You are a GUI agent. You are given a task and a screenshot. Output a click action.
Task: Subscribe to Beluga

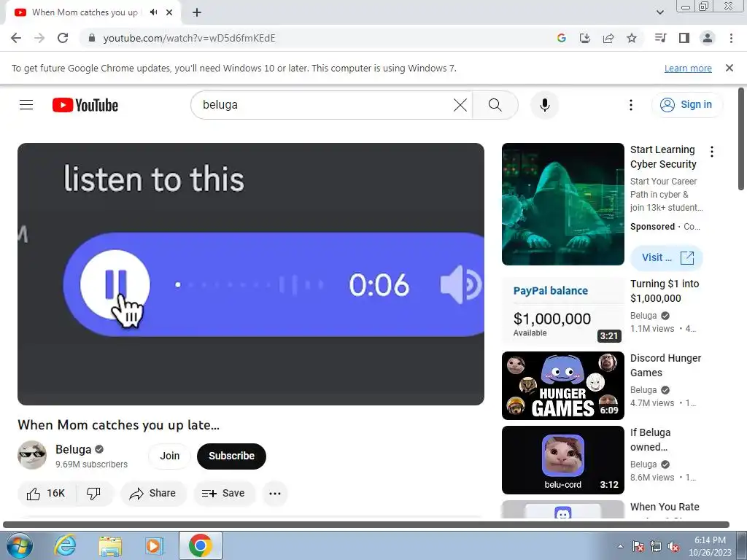coord(231,456)
